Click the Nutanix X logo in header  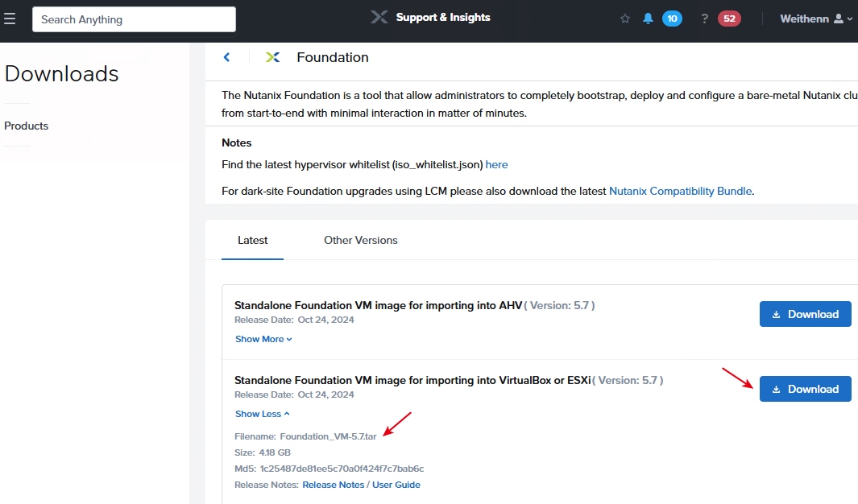(x=379, y=18)
